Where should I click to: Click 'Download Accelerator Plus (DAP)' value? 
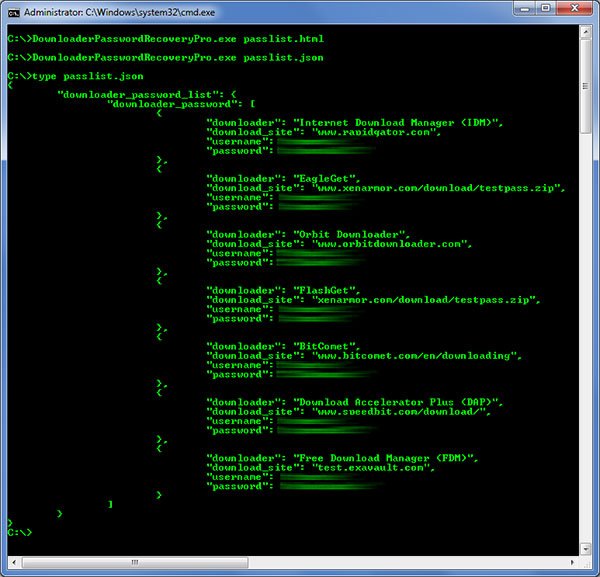pos(398,402)
